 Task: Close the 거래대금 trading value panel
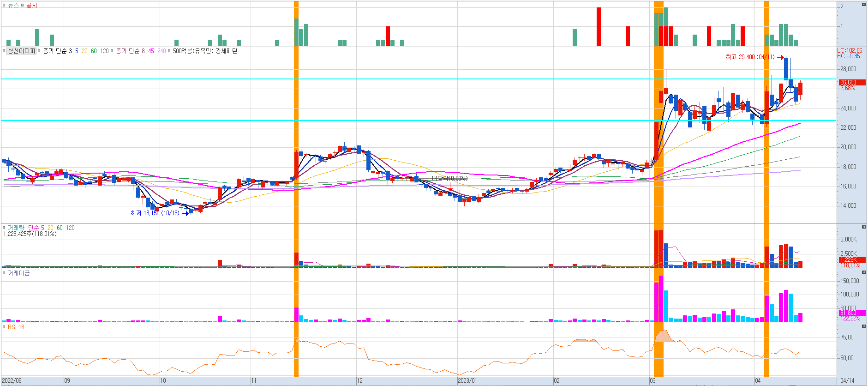click(864, 272)
